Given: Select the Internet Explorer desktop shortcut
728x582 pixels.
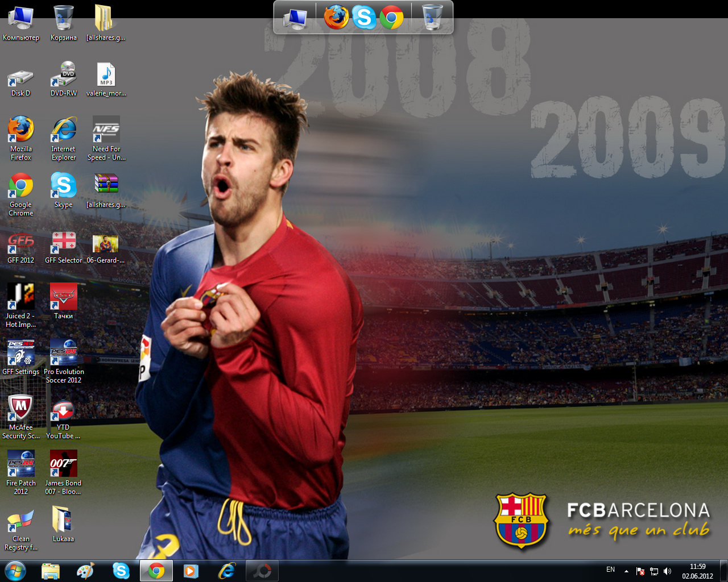Looking at the screenshot, I should click(64, 139).
